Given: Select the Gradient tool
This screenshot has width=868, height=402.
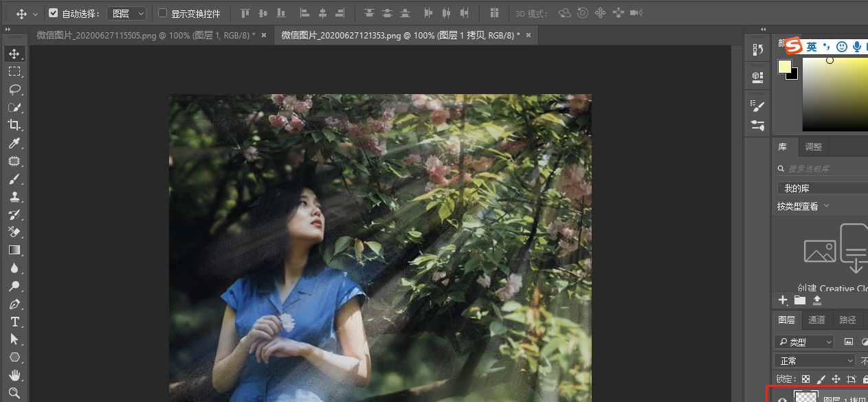Looking at the screenshot, I should pyautogui.click(x=14, y=250).
